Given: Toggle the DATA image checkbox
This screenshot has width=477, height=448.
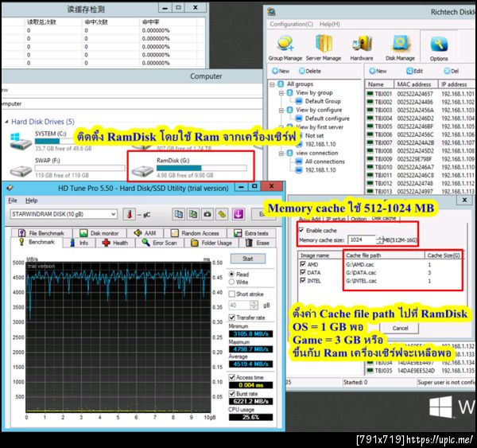Looking at the screenshot, I should point(303,272).
